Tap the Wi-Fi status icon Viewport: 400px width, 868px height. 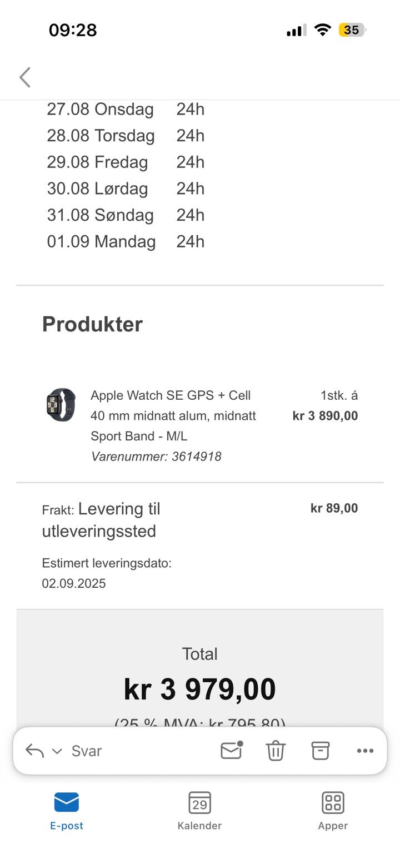click(x=322, y=30)
